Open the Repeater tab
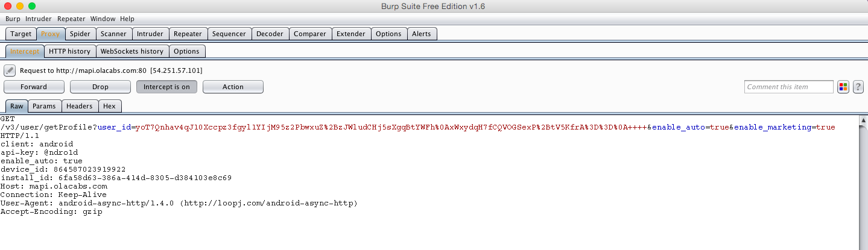The image size is (868, 250). click(x=188, y=34)
